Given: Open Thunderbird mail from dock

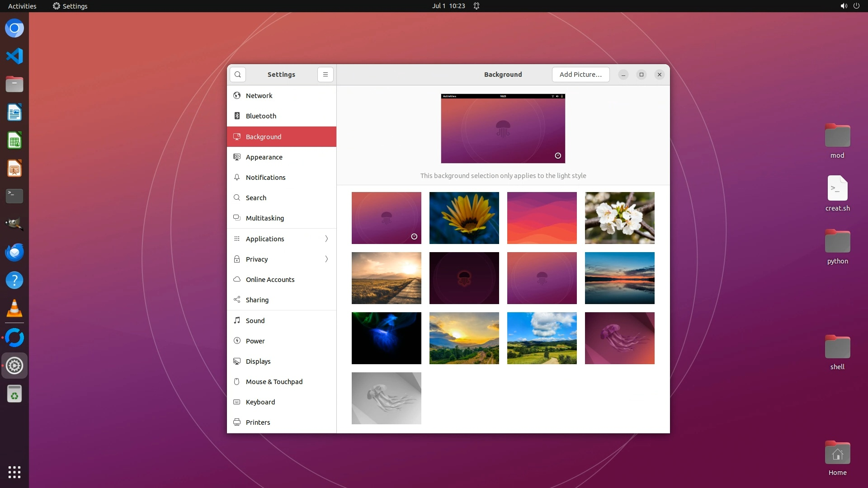Looking at the screenshot, I should 14,252.
